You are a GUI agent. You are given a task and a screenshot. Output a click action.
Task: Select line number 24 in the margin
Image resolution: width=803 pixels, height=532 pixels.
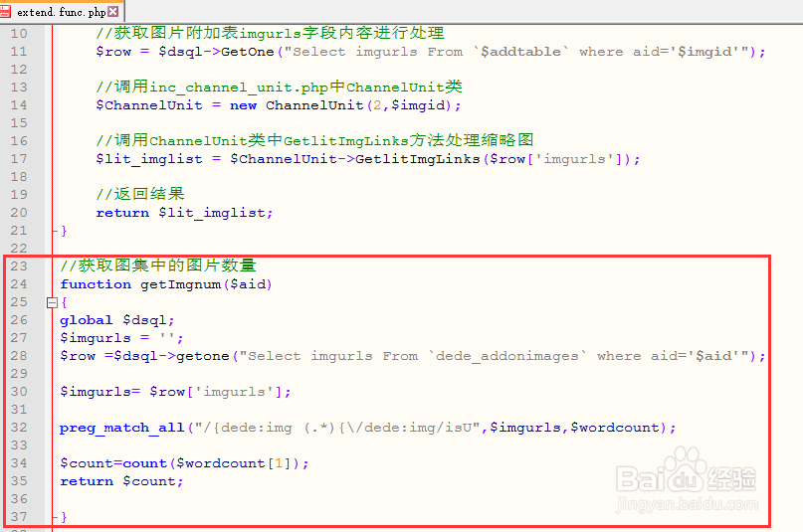coord(19,284)
